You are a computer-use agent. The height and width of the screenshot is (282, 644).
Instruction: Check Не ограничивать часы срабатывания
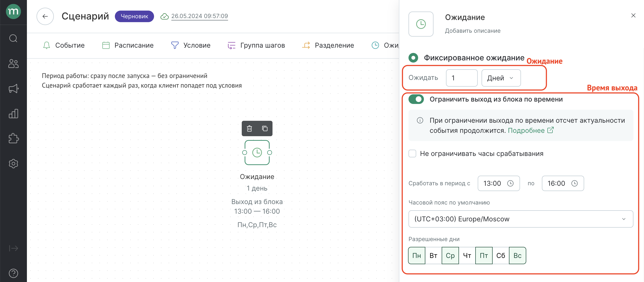tap(412, 154)
